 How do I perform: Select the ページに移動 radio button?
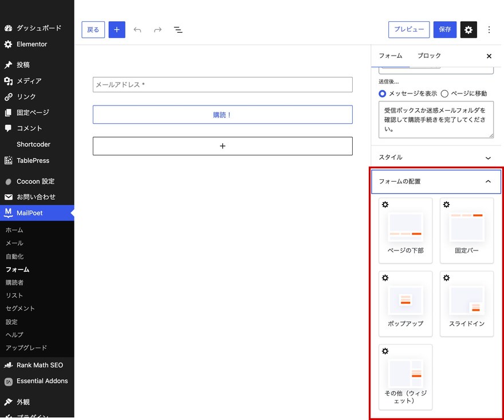point(444,93)
